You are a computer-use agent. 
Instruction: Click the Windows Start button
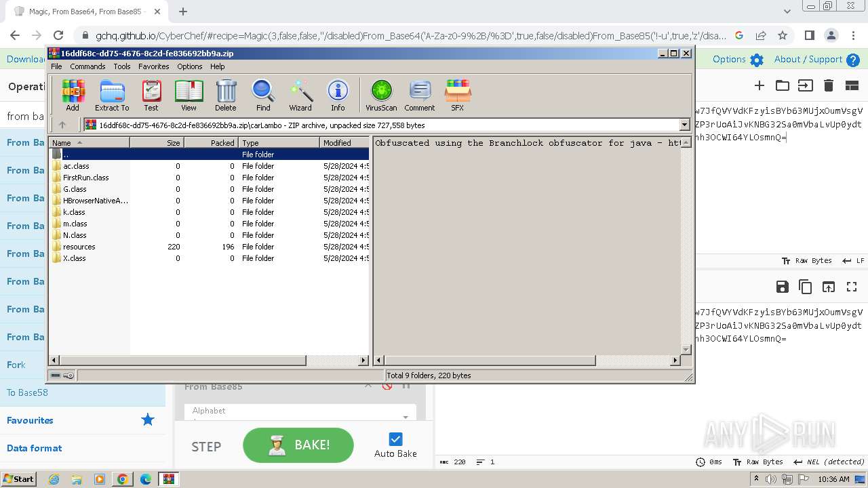point(19,479)
